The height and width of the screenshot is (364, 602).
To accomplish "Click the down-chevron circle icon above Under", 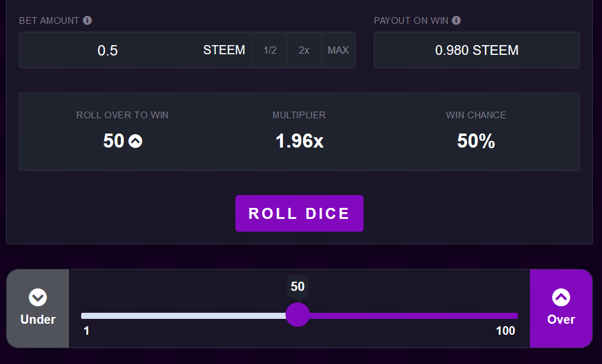I will pos(38,298).
